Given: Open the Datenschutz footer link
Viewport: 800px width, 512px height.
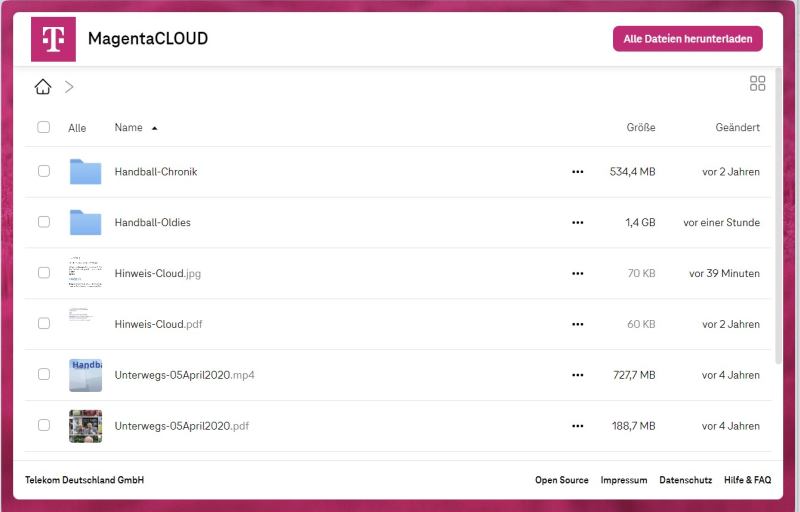Looking at the screenshot, I should 685,480.
